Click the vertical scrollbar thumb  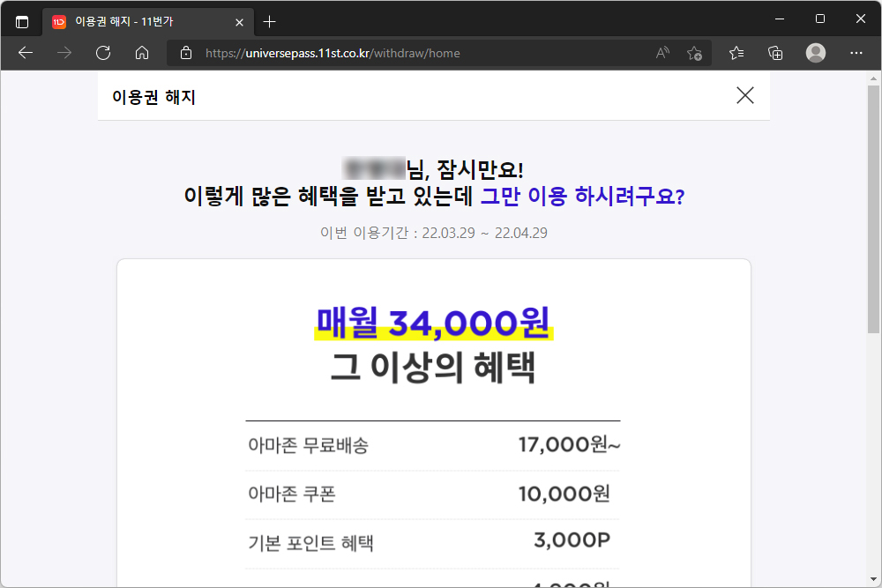tap(873, 209)
